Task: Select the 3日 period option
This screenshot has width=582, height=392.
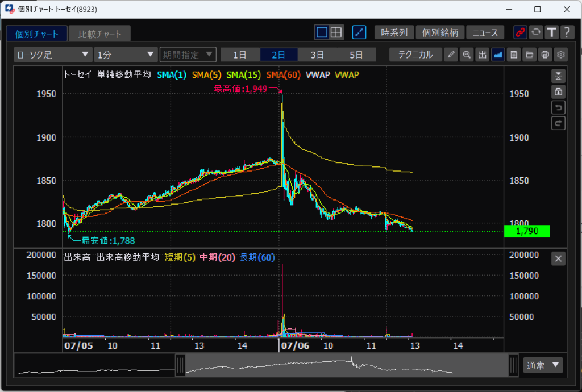Action: (317, 55)
